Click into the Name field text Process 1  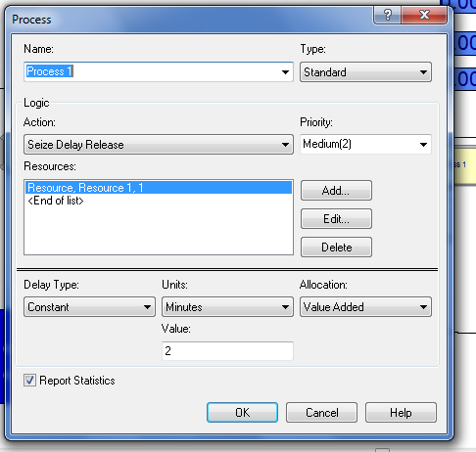[x=50, y=71]
